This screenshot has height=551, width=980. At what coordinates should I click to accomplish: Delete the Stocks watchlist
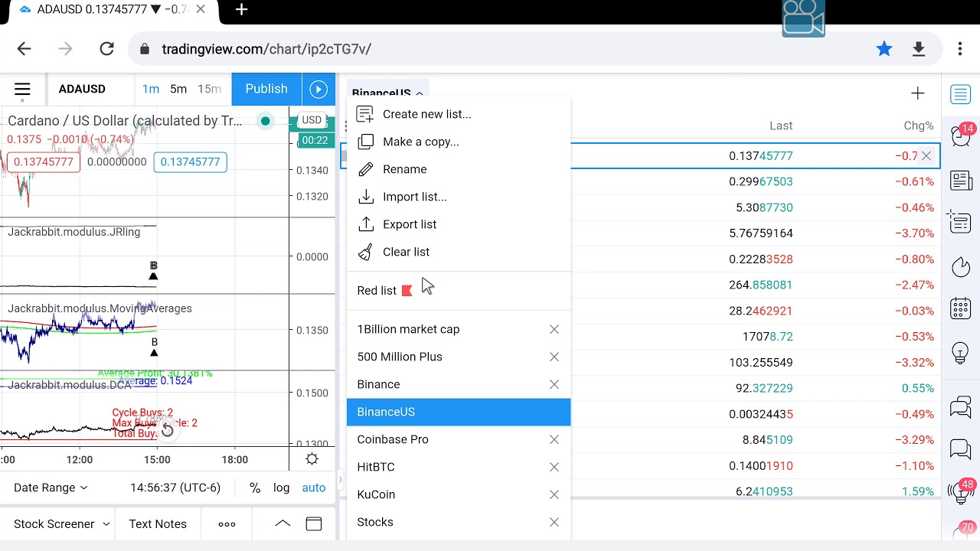pos(554,522)
